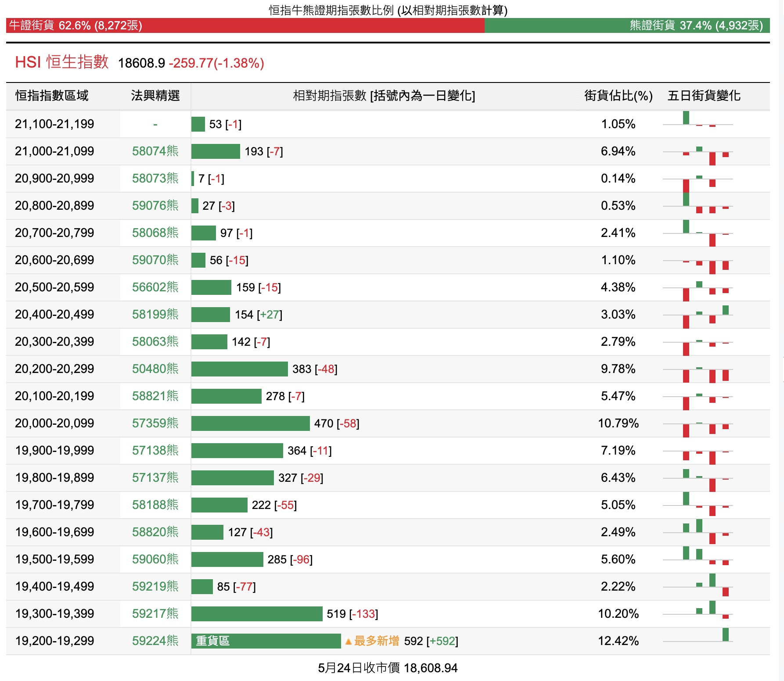Click the HSI 恒生指數 title
Viewport: 784px width, 681px height.
click(x=62, y=62)
